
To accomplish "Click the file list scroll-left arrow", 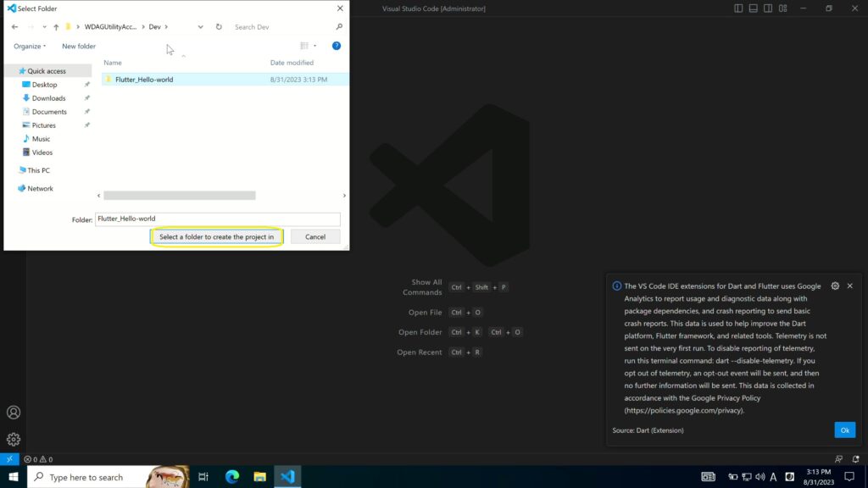I will pyautogui.click(x=98, y=196).
